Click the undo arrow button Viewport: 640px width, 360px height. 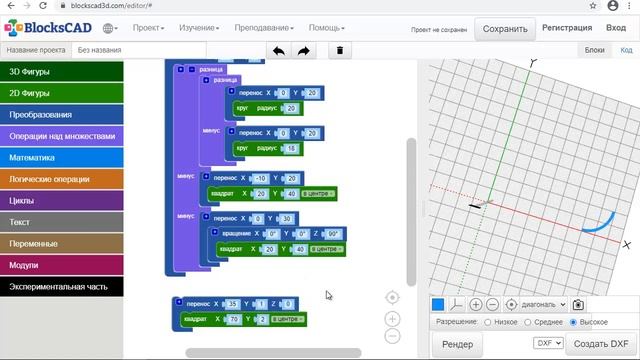pyautogui.click(x=279, y=51)
